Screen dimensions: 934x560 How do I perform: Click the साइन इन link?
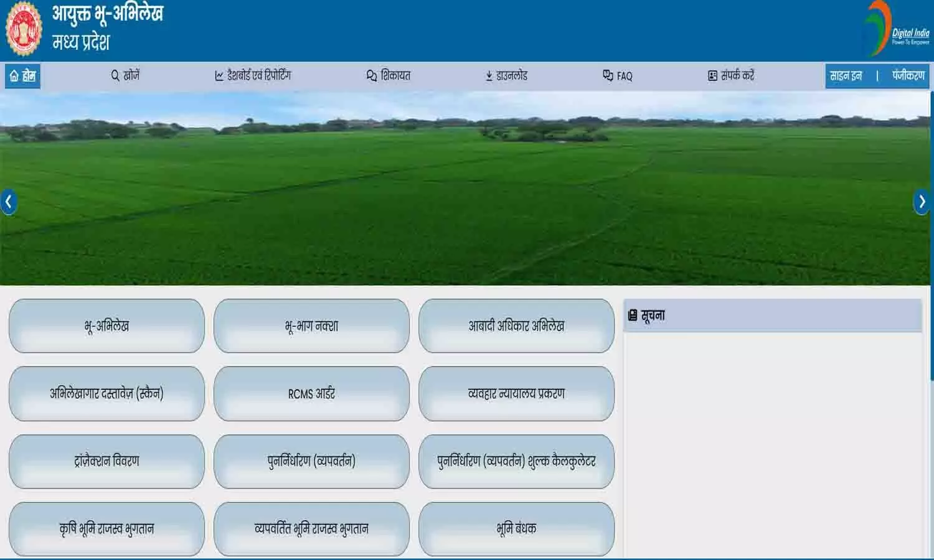(847, 75)
